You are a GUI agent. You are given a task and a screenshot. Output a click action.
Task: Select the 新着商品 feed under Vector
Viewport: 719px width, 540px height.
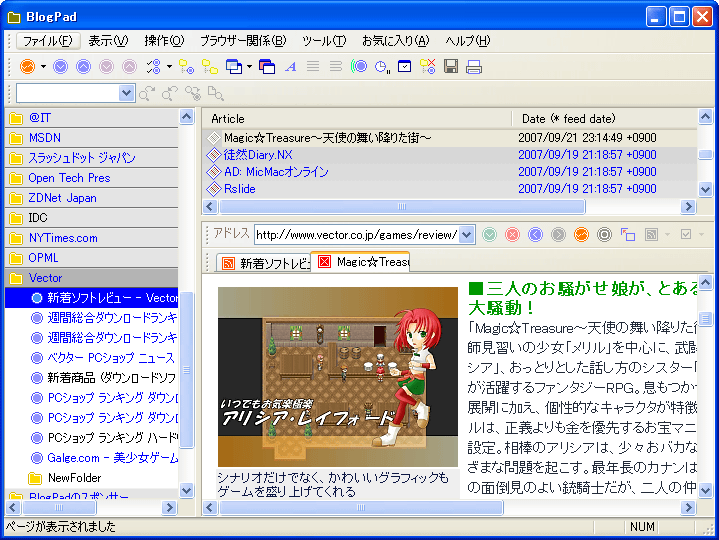(104, 378)
